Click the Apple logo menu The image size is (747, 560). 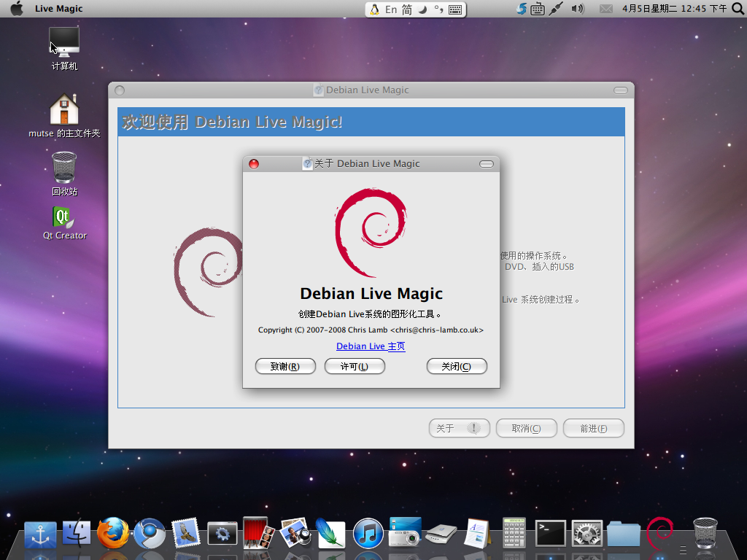[x=17, y=9]
